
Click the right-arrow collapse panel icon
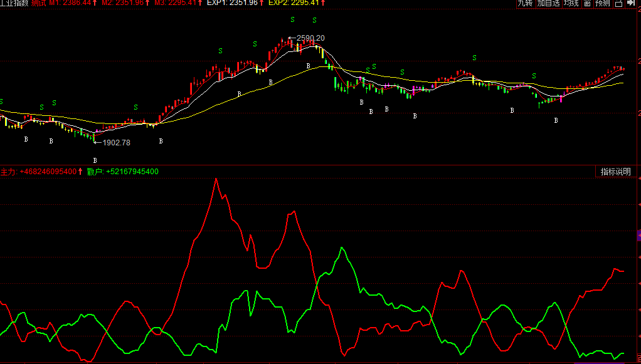click(x=632, y=3)
